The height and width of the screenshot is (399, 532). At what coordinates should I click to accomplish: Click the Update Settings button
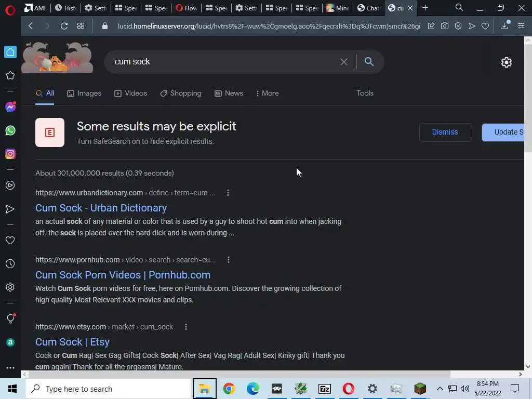point(503,132)
